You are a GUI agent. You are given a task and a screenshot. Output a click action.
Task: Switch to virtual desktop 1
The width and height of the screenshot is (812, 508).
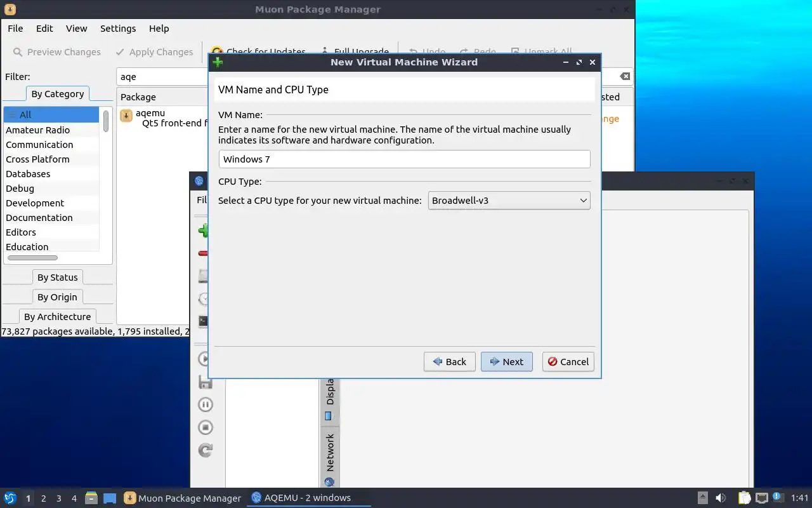click(29, 498)
